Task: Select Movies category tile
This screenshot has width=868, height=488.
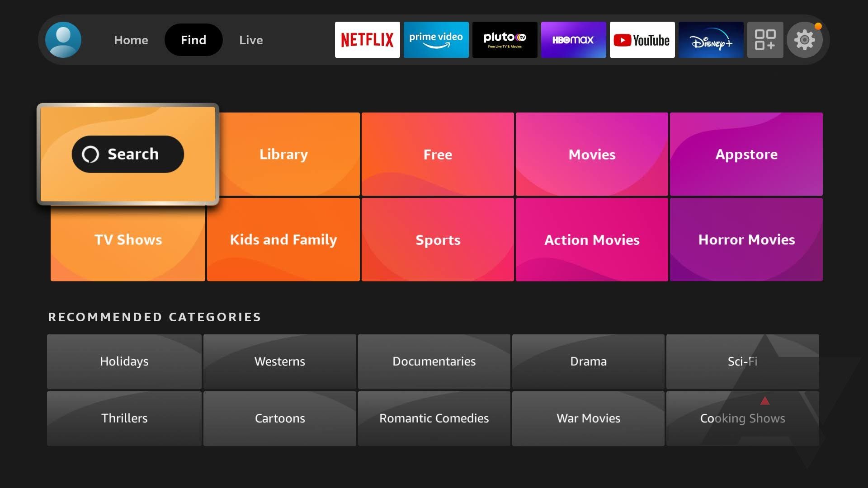Action: [x=591, y=155]
